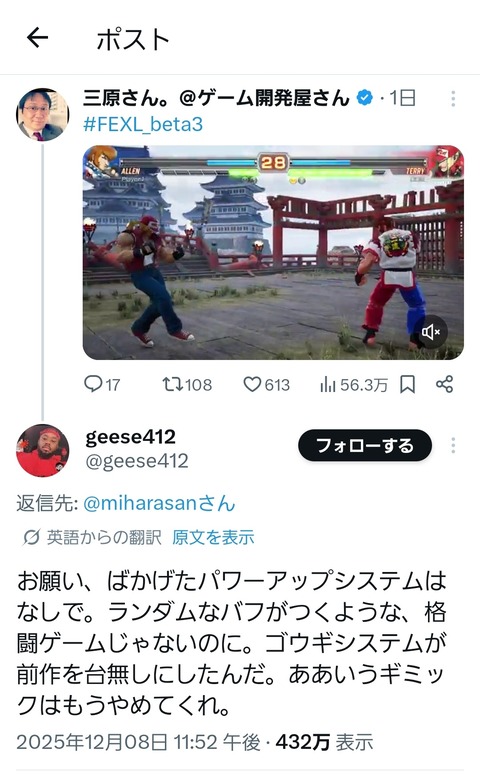
Task: View analytics icon showing 56.3万 views
Action: pos(328,384)
